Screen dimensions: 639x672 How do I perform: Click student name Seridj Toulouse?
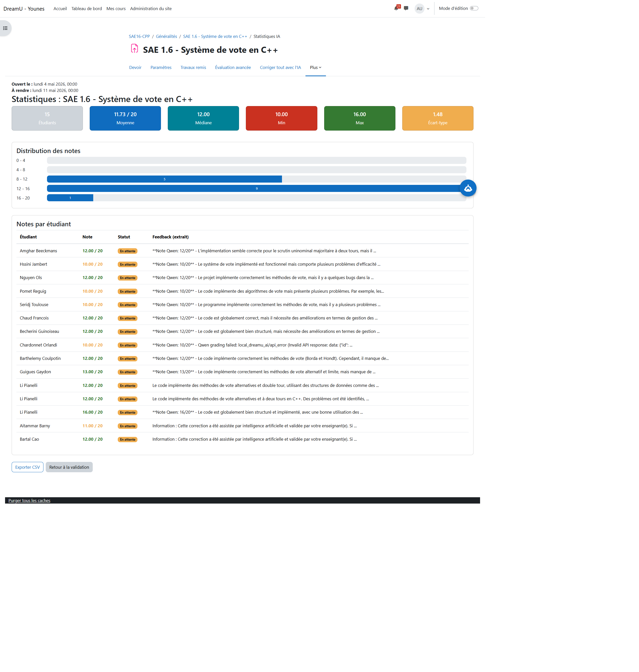pyautogui.click(x=34, y=304)
